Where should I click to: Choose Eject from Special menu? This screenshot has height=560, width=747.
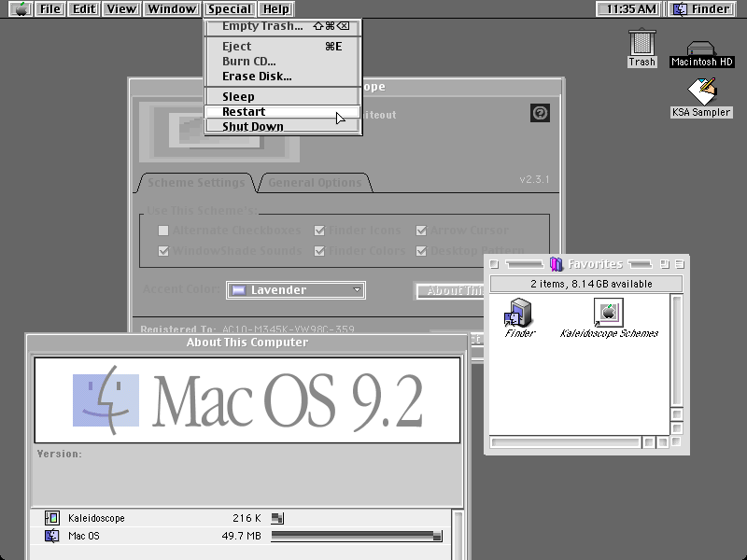coord(283,46)
